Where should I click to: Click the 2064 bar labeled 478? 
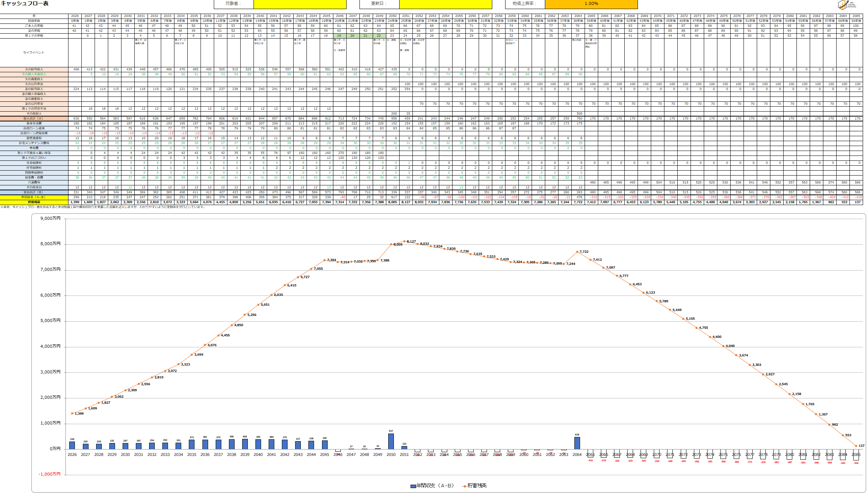coord(577,443)
